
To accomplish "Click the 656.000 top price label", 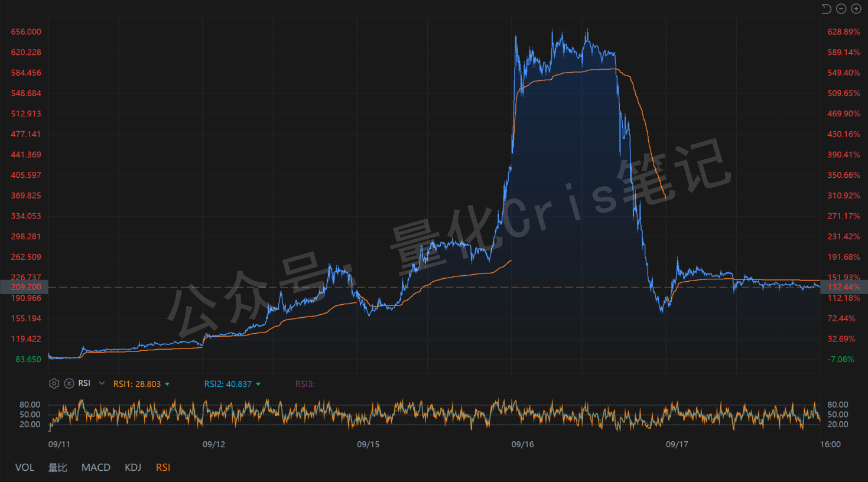I will 26,32.
